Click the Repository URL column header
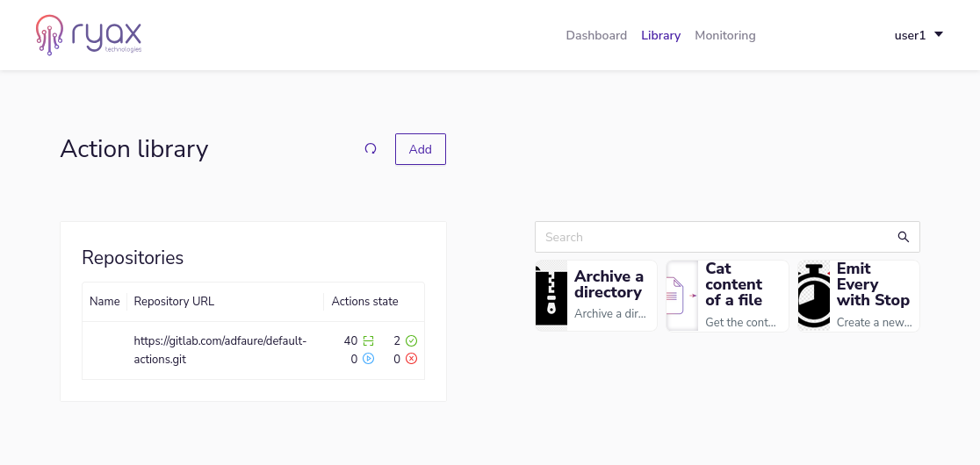 [174, 301]
